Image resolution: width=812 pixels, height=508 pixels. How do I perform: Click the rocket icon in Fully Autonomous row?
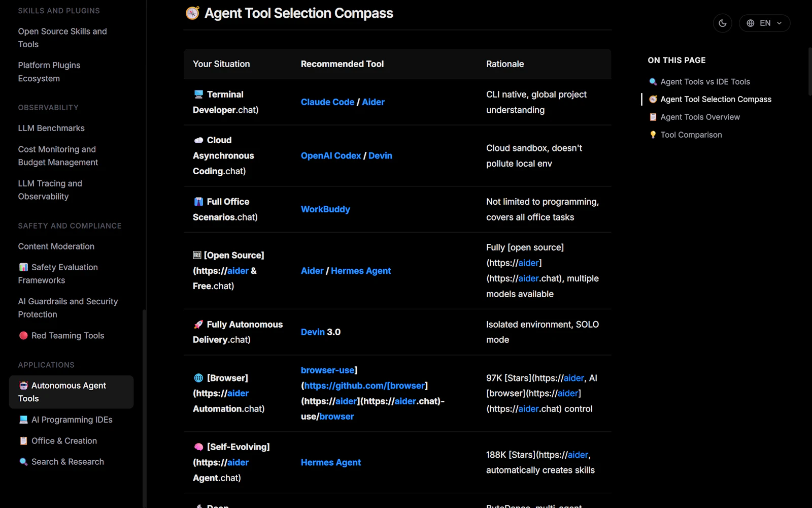(198, 325)
